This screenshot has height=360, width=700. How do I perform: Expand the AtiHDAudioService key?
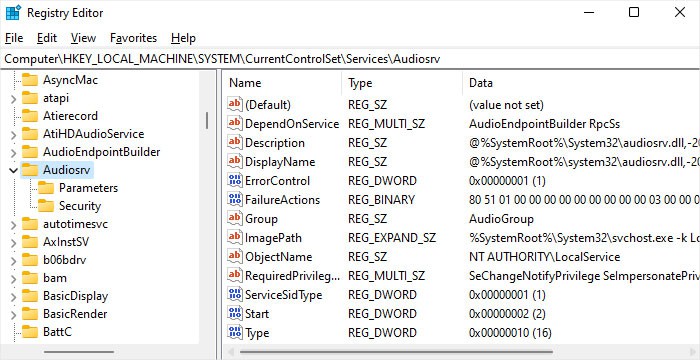13,134
